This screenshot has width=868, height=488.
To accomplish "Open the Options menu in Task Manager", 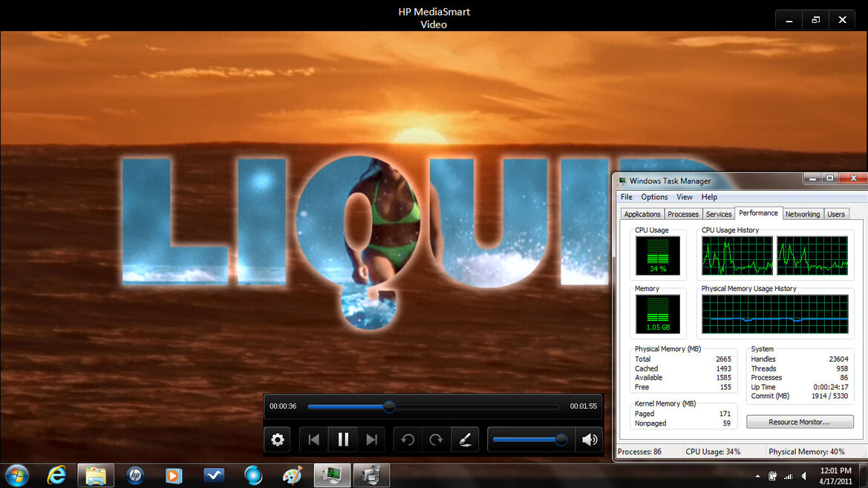I will pos(654,197).
